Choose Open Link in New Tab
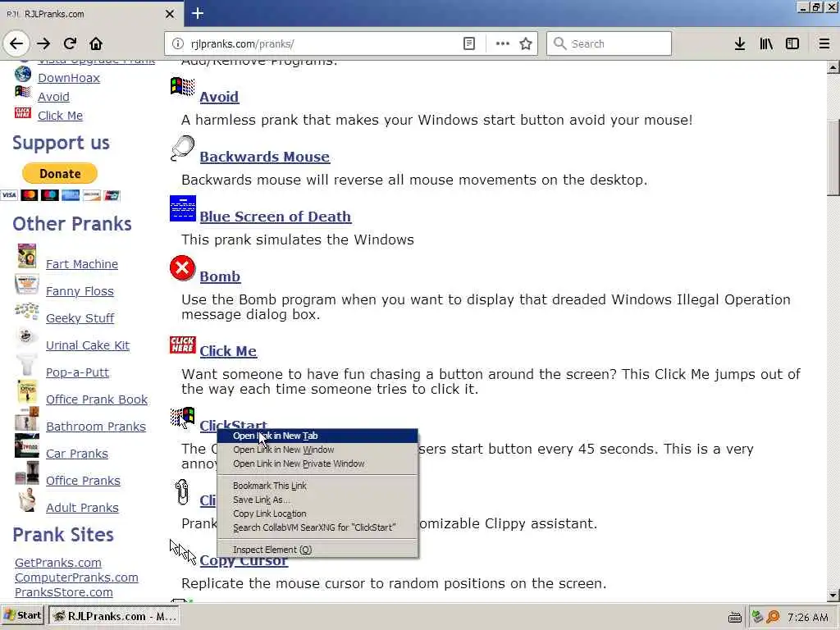The height and width of the screenshot is (630, 840). coord(317,436)
